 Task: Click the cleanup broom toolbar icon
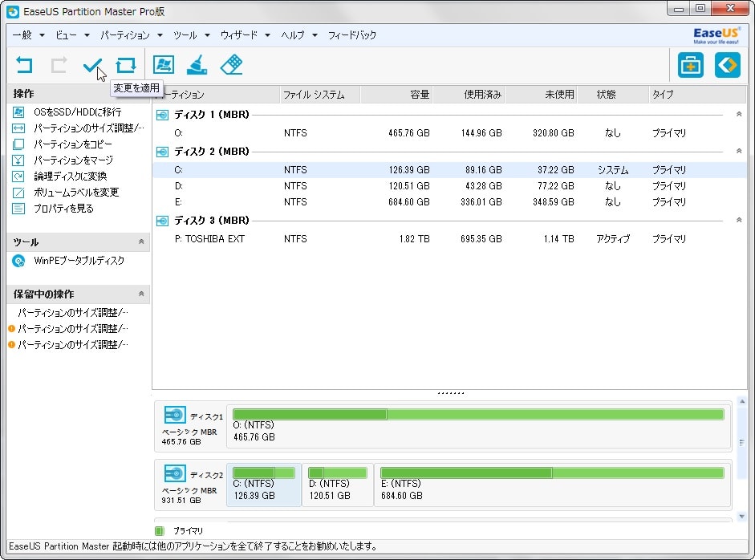197,65
